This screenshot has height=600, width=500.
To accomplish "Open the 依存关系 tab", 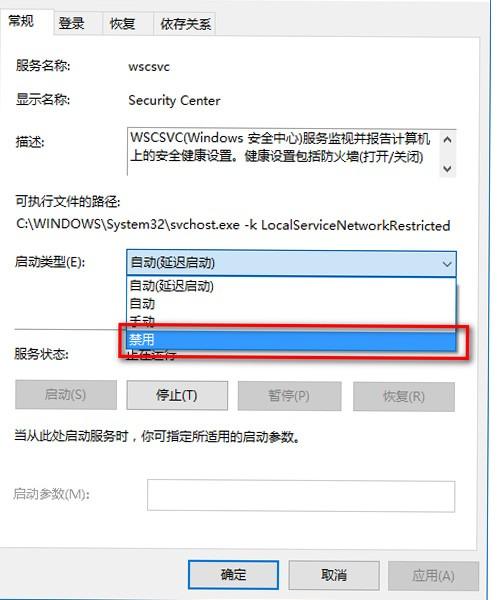I will click(184, 24).
